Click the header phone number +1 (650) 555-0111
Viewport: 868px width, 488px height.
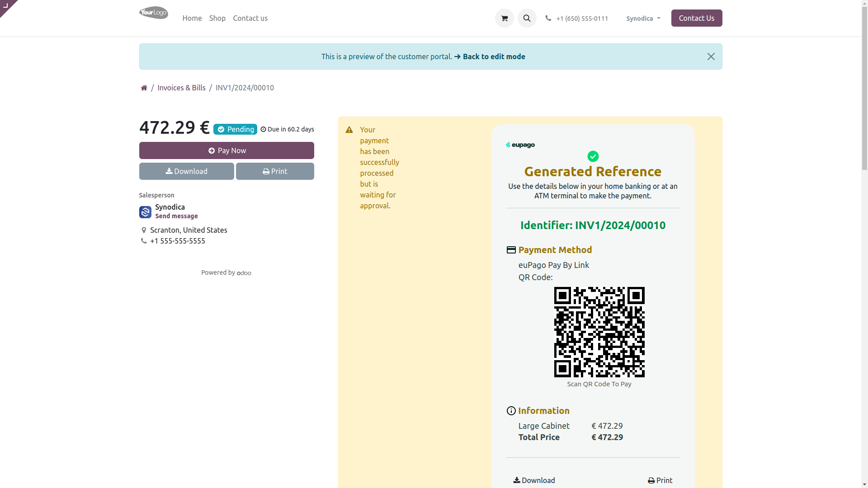[x=582, y=19]
